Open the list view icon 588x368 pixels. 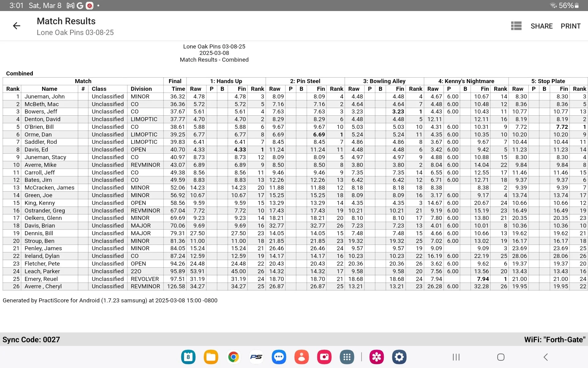[x=516, y=26]
